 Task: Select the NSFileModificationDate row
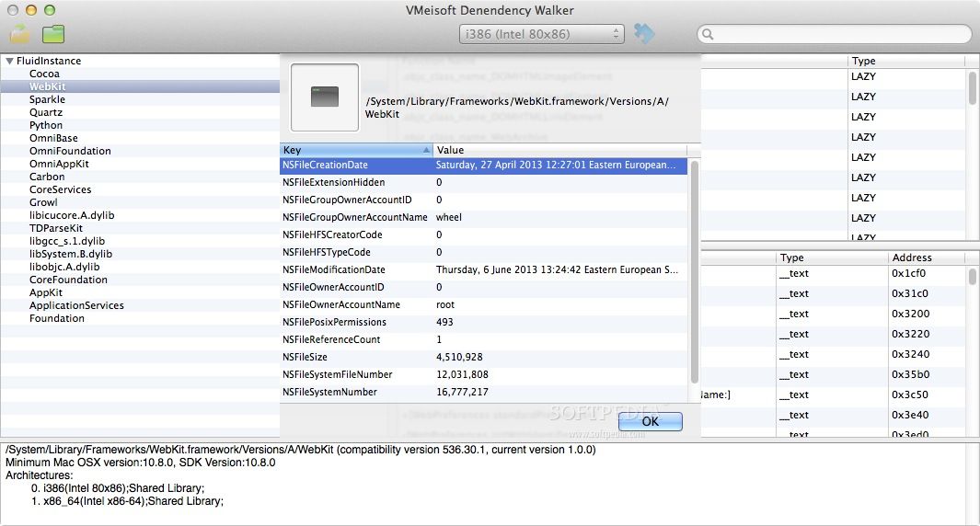(x=484, y=269)
